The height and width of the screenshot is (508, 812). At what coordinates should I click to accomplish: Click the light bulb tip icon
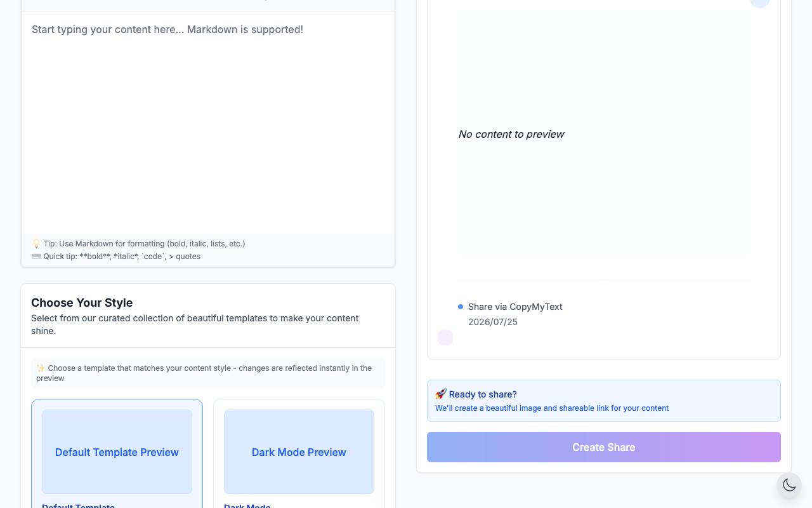tap(36, 244)
